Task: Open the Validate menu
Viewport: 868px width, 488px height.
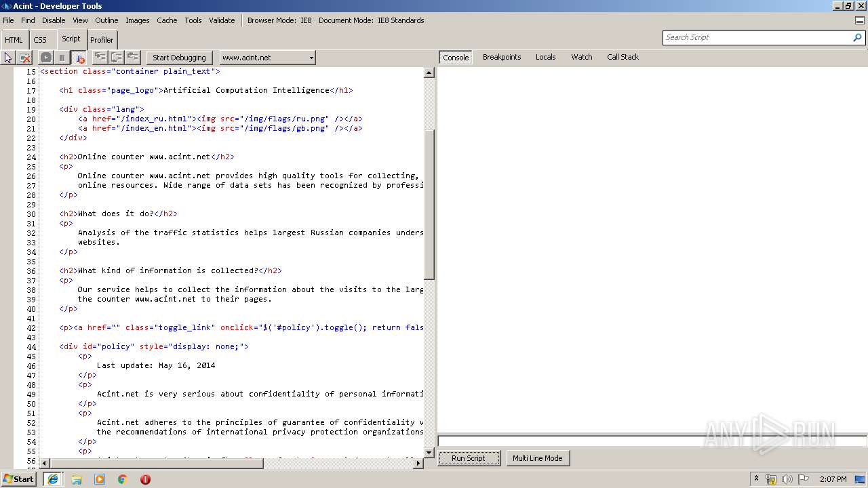Action: 222,20
